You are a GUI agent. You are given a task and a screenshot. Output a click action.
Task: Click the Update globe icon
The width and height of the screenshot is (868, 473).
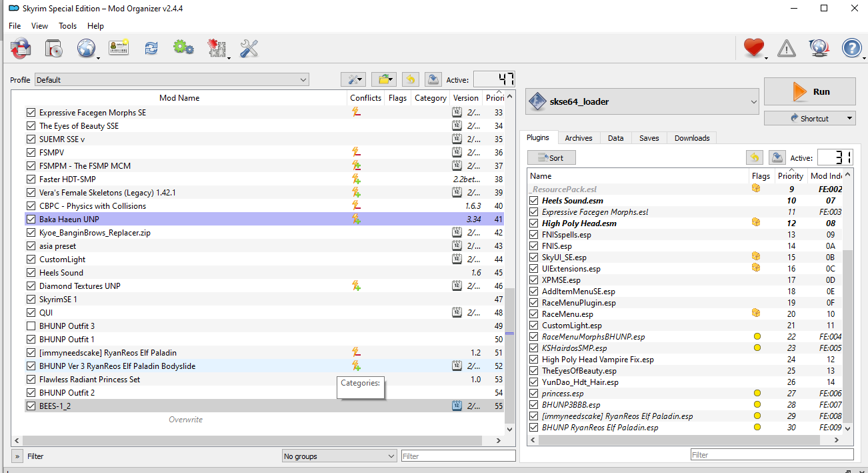(819, 48)
